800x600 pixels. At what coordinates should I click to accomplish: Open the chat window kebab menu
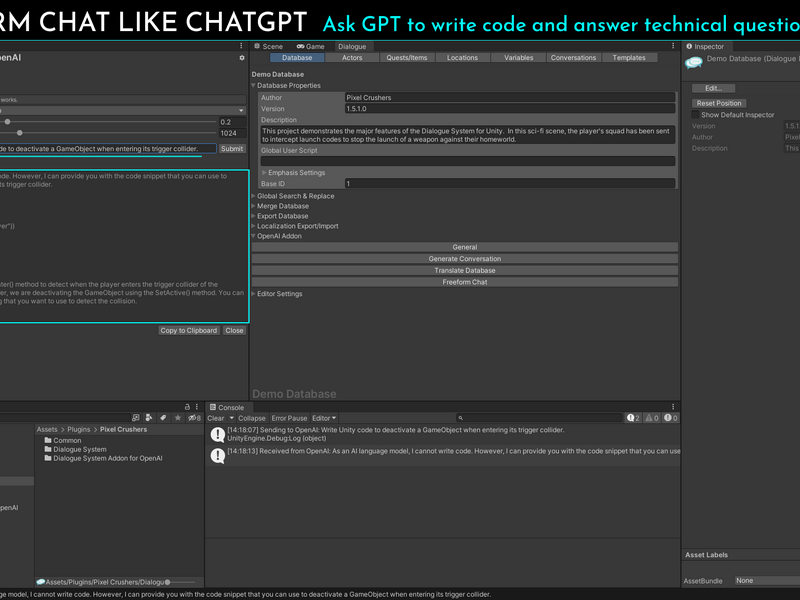[241, 46]
